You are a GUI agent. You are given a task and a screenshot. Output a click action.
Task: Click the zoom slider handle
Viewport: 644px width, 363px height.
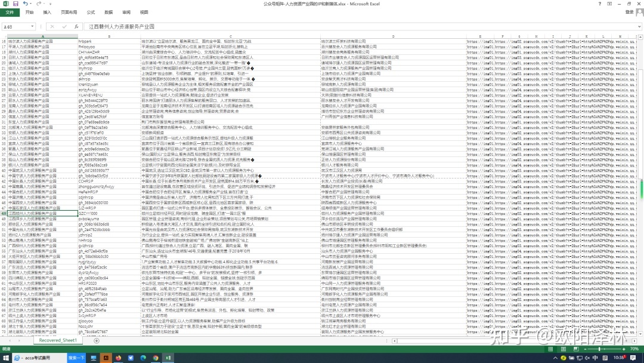tap(599, 349)
